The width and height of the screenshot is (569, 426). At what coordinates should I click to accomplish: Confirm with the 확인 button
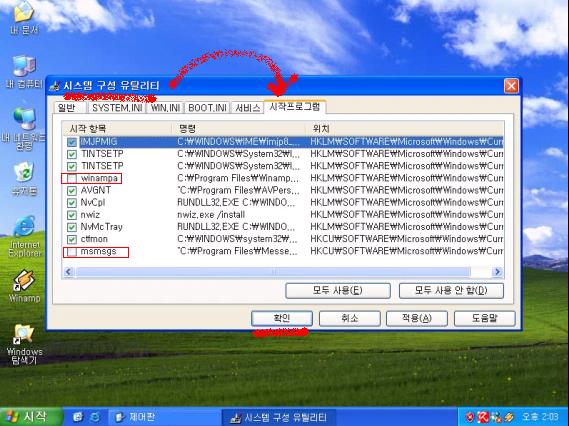click(x=282, y=318)
